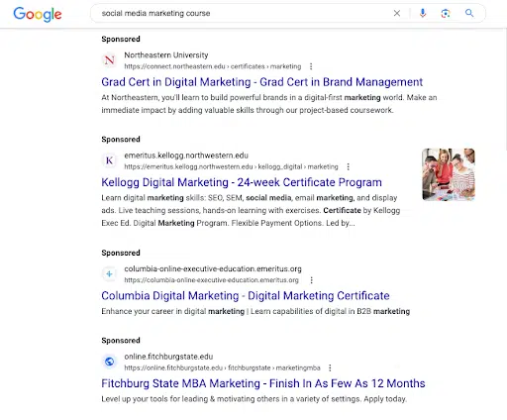
Task: Click the online.fitchburgstate.edu marketingmba URL
Action: tap(222, 367)
